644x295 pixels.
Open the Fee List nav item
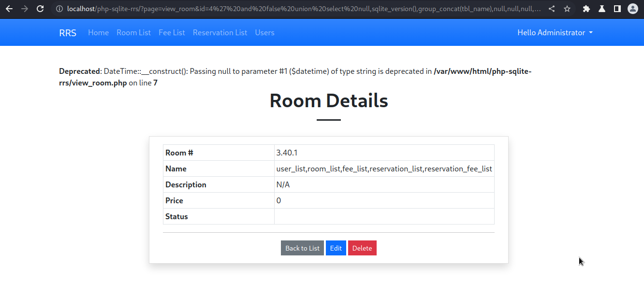click(x=172, y=33)
